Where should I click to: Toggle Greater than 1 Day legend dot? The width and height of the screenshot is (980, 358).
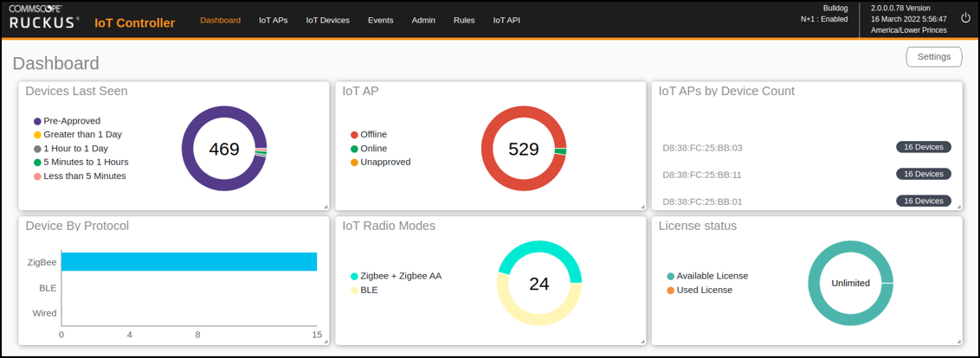click(x=37, y=135)
